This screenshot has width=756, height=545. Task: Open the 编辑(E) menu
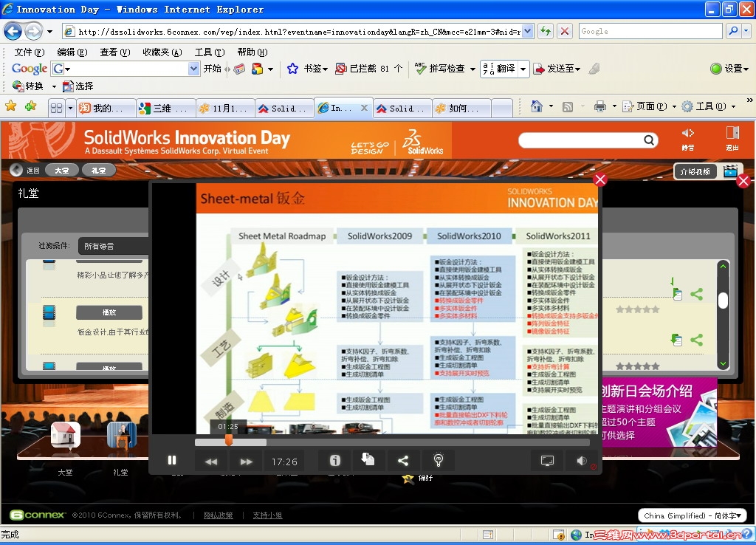pos(72,52)
